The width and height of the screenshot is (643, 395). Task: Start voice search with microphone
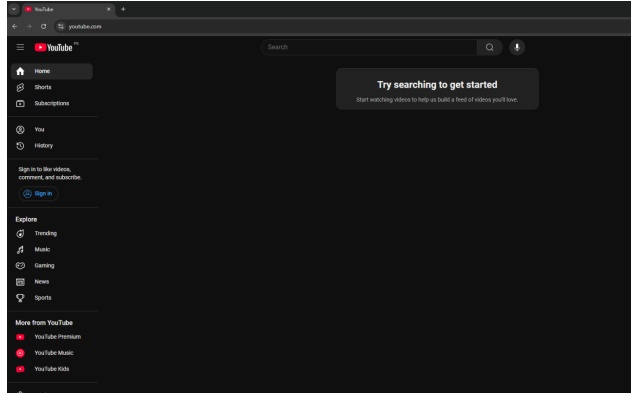tap(517, 47)
